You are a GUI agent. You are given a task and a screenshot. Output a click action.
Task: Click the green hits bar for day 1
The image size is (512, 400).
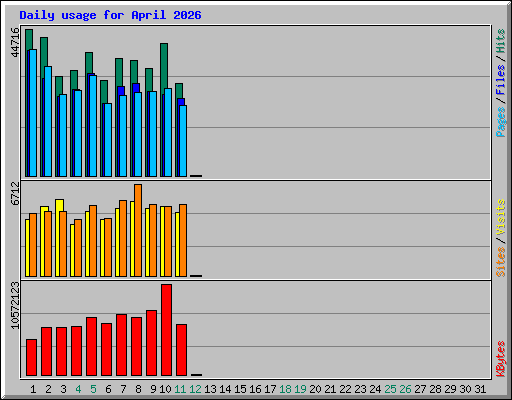(29, 39)
